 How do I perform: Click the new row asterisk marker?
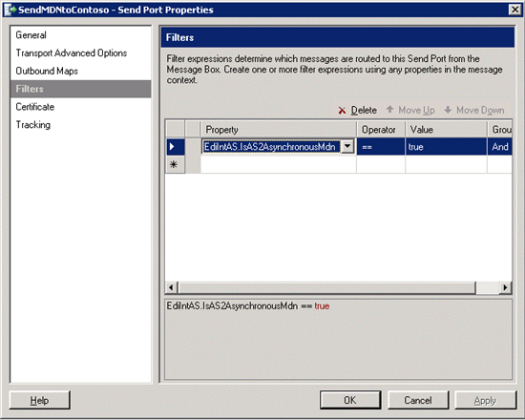tap(175, 164)
